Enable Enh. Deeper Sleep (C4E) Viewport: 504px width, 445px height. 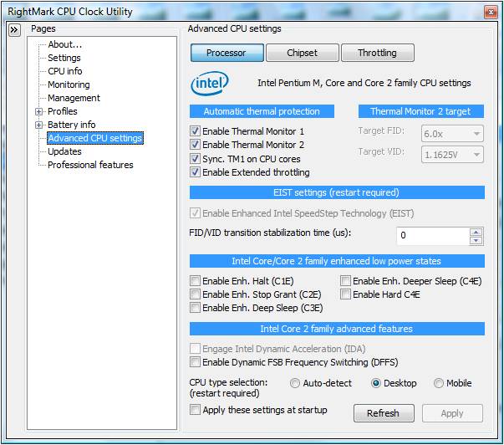coord(345,280)
